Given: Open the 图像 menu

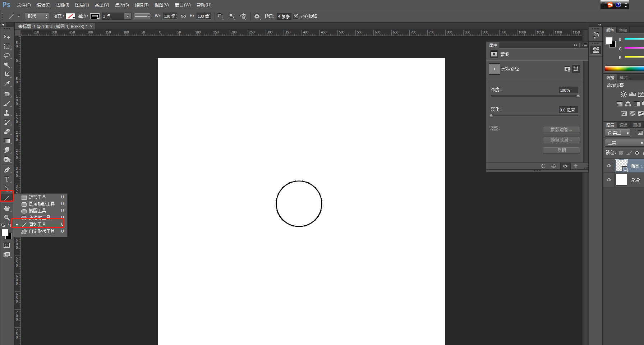Looking at the screenshot, I should (x=63, y=5).
